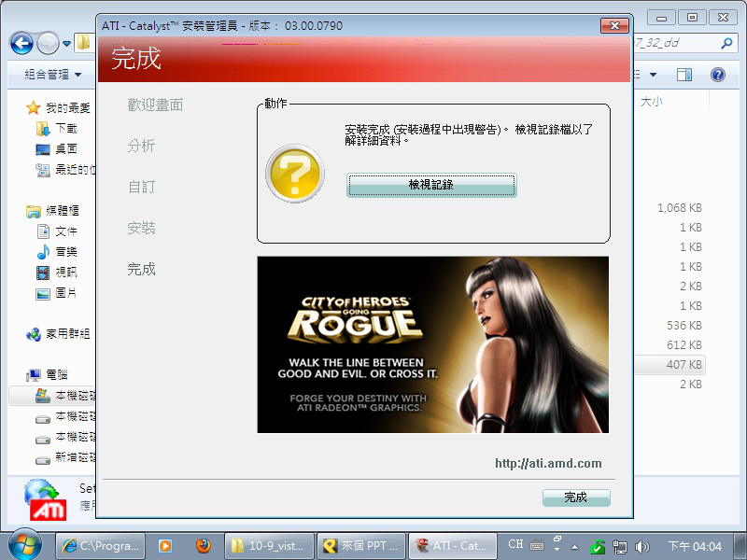Open the Windows Start button
The image size is (747, 560).
(24, 545)
